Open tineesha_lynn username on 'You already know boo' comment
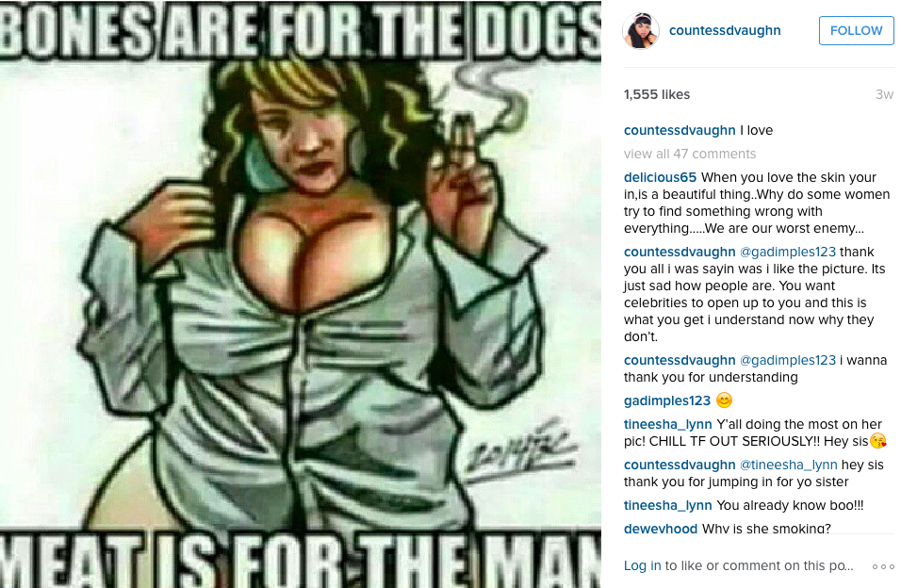The height and width of the screenshot is (588, 901). (x=667, y=506)
